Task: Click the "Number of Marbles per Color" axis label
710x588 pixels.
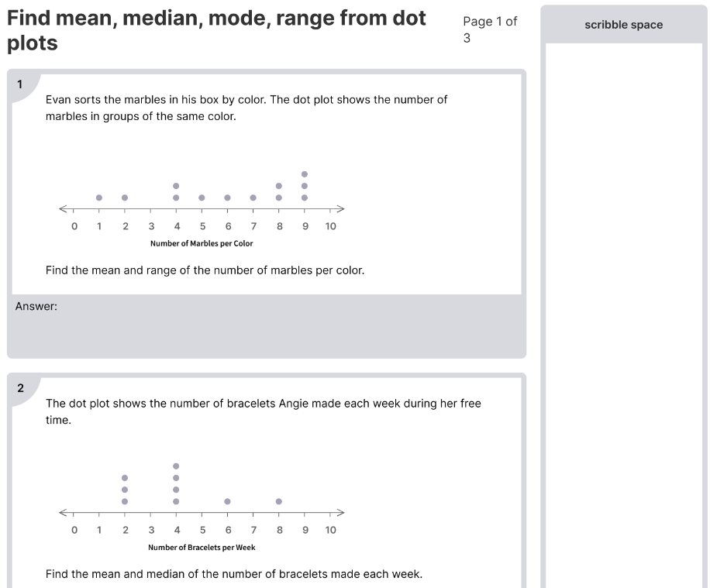Action: pos(202,243)
